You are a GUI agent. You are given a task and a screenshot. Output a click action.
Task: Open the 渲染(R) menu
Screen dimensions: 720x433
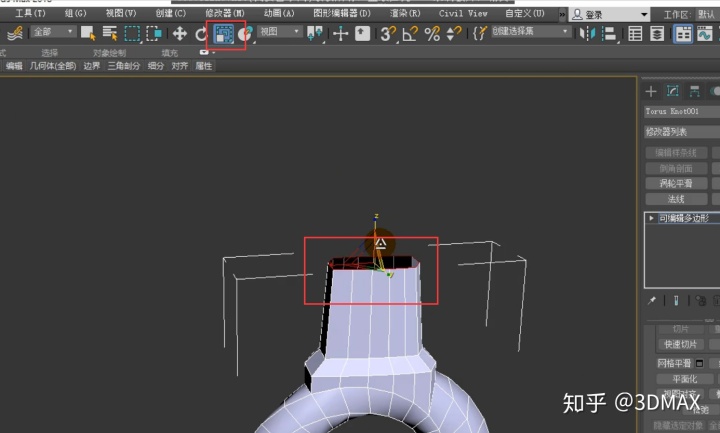(405, 13)
